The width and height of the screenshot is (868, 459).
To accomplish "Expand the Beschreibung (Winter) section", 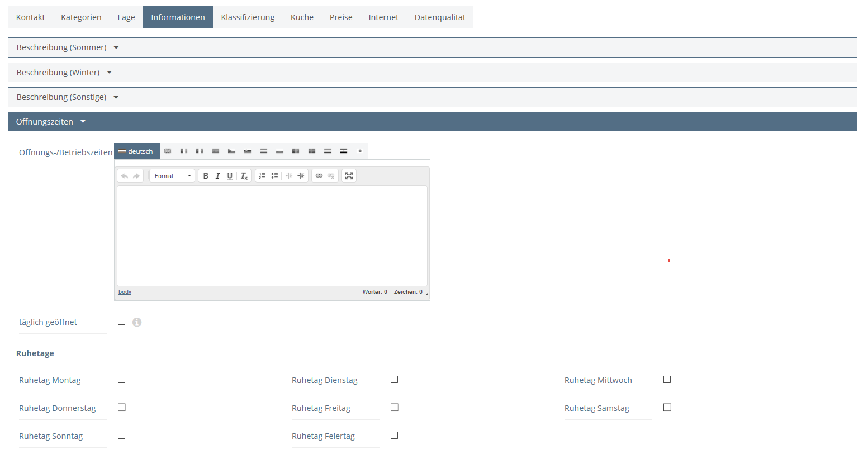I will pos(432,73).
